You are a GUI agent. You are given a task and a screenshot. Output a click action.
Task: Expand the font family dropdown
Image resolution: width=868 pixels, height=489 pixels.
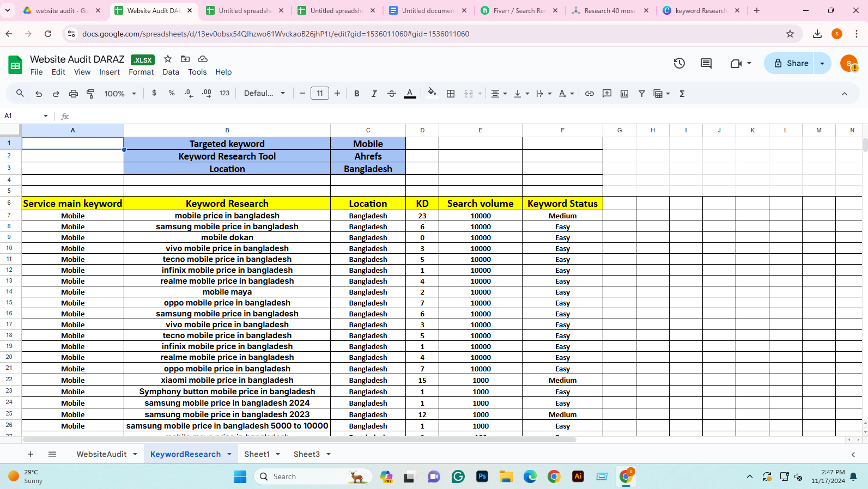point(264,94)
